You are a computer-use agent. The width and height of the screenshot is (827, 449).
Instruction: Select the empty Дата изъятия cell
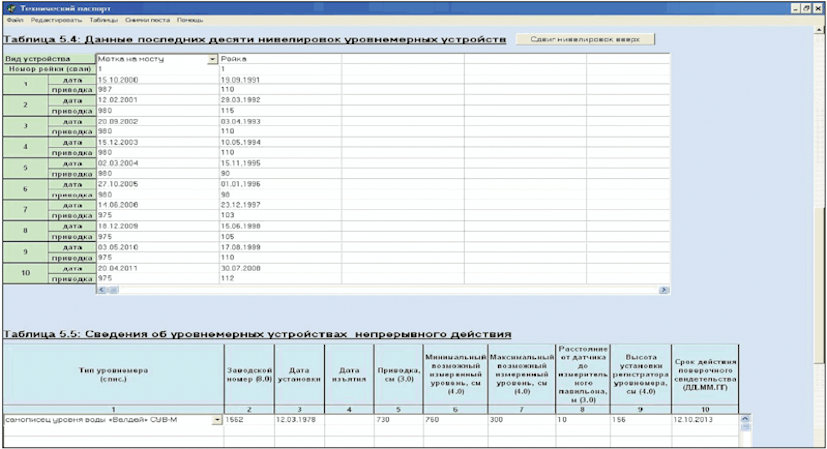[348, 420]
